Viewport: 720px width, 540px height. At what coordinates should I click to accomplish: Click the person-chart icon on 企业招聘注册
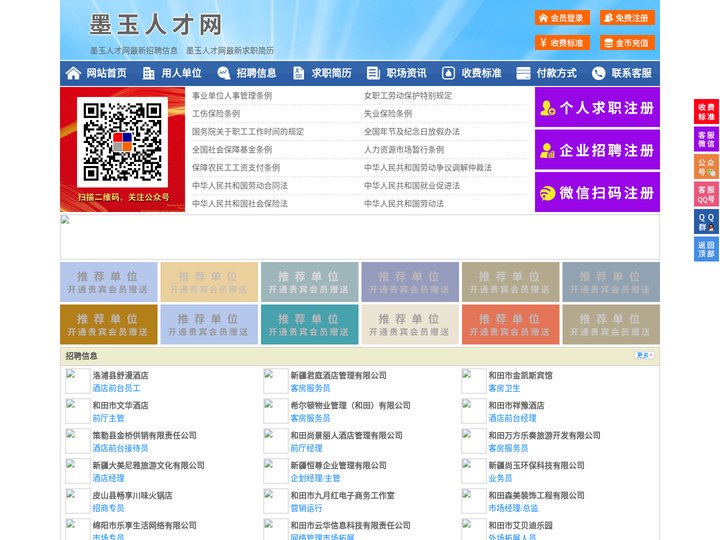(547, 150)
